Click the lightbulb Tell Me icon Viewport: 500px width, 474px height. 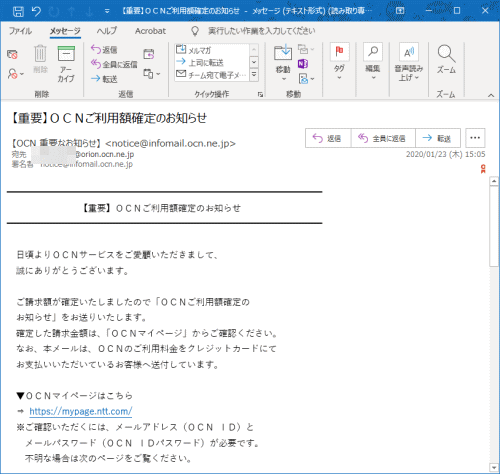point(195,31)
